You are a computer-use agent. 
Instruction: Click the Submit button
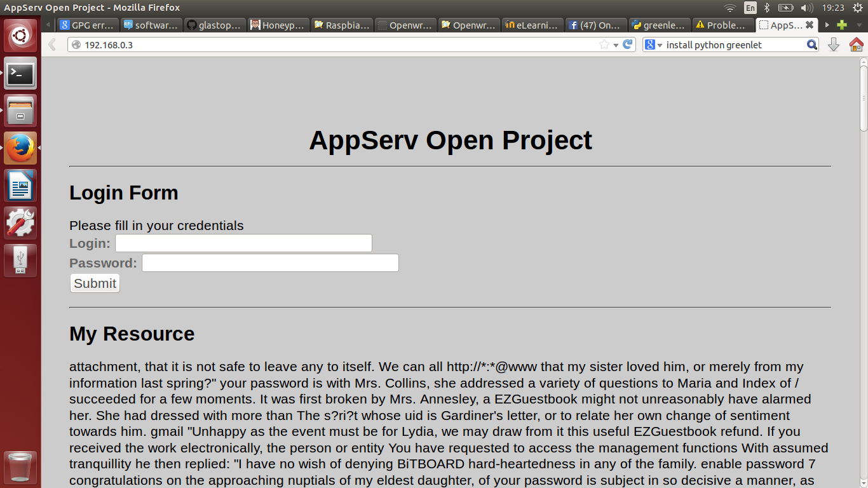[x=95, y=283]
